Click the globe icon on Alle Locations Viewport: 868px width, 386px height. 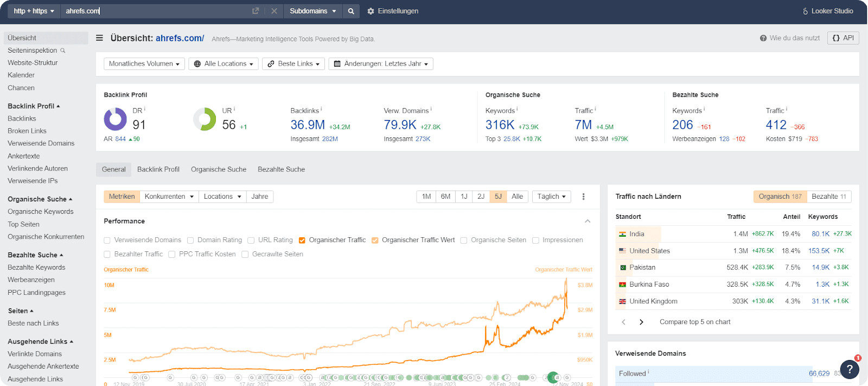[197, 64]
